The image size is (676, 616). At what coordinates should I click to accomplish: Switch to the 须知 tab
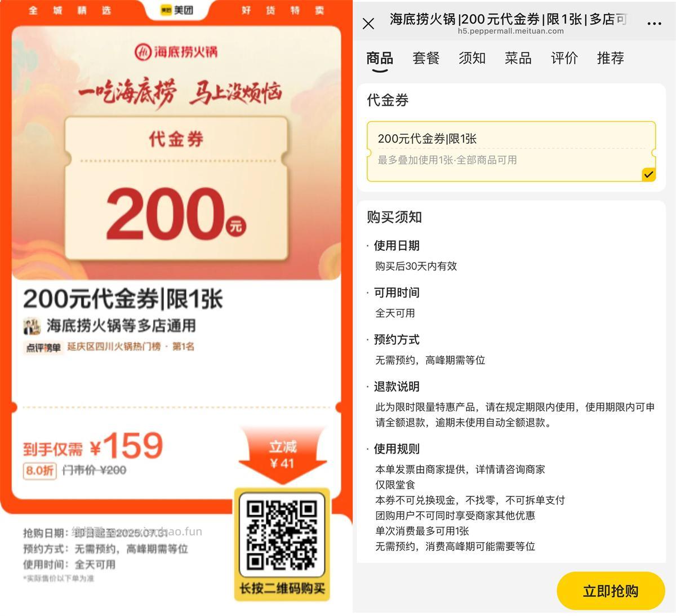click(x=472, y=58)
